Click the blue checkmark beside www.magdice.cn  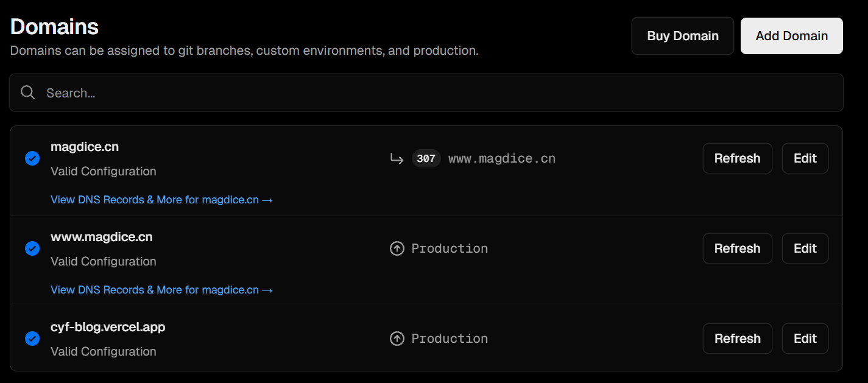(32, 249)
